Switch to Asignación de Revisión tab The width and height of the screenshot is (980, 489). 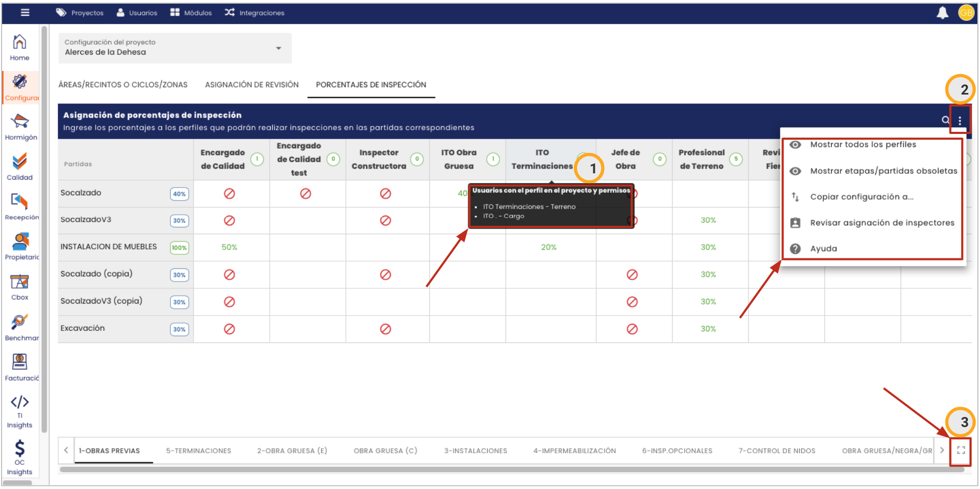252,85
